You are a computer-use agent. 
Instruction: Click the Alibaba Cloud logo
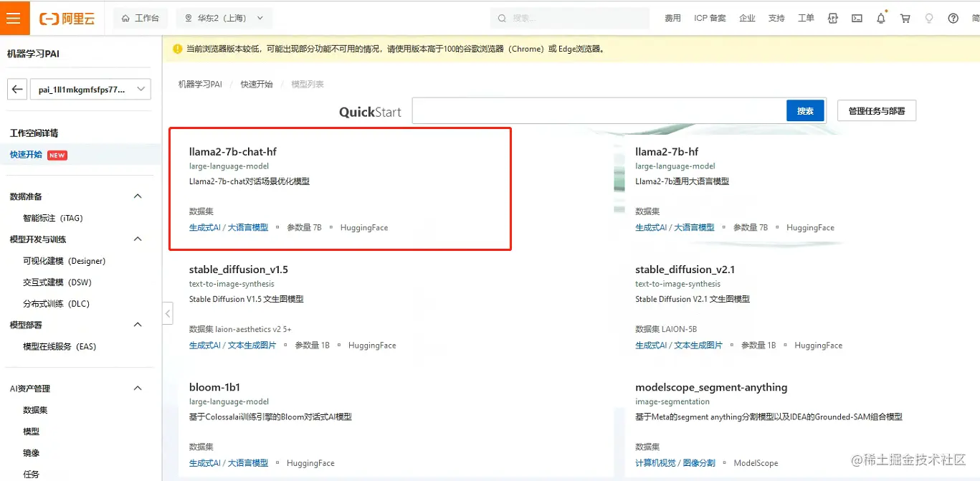(67, 19)
